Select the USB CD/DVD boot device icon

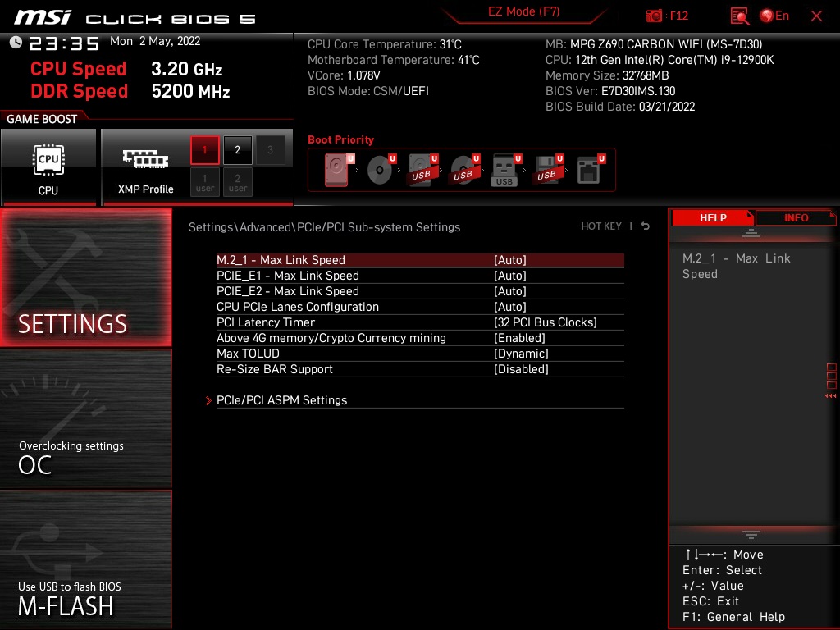point(464,169)
